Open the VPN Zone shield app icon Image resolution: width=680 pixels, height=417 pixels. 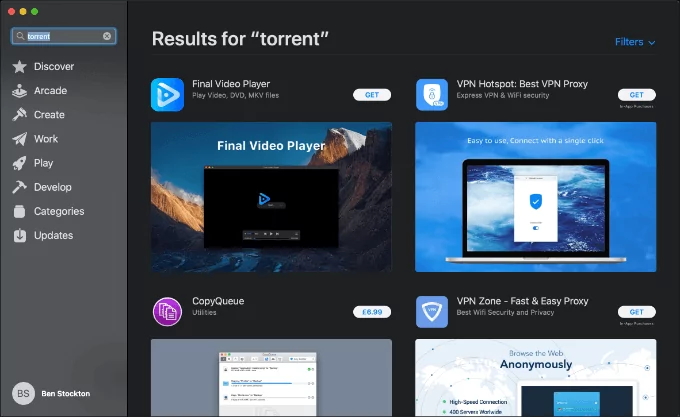pyautogui.click(x=432, y=312)
